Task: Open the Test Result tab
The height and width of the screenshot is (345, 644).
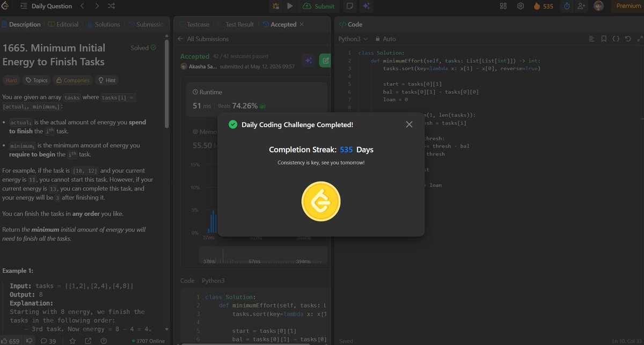Action: click(236, 24)
